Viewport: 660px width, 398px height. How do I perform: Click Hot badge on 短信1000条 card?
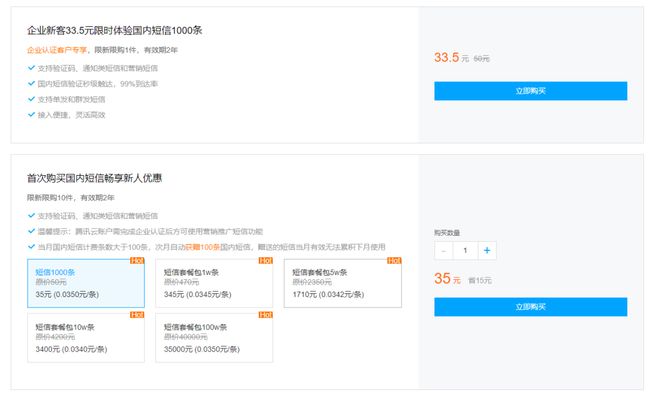pyautogui.click(x=137, y=260)
